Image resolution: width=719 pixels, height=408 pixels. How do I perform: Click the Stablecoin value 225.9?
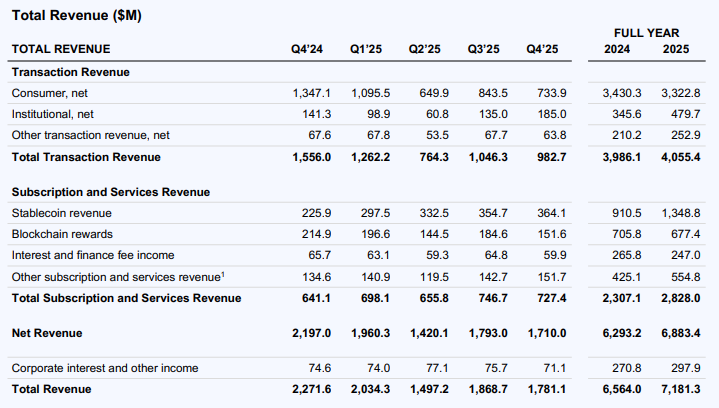pyautogui.click(x=316, y=213)
